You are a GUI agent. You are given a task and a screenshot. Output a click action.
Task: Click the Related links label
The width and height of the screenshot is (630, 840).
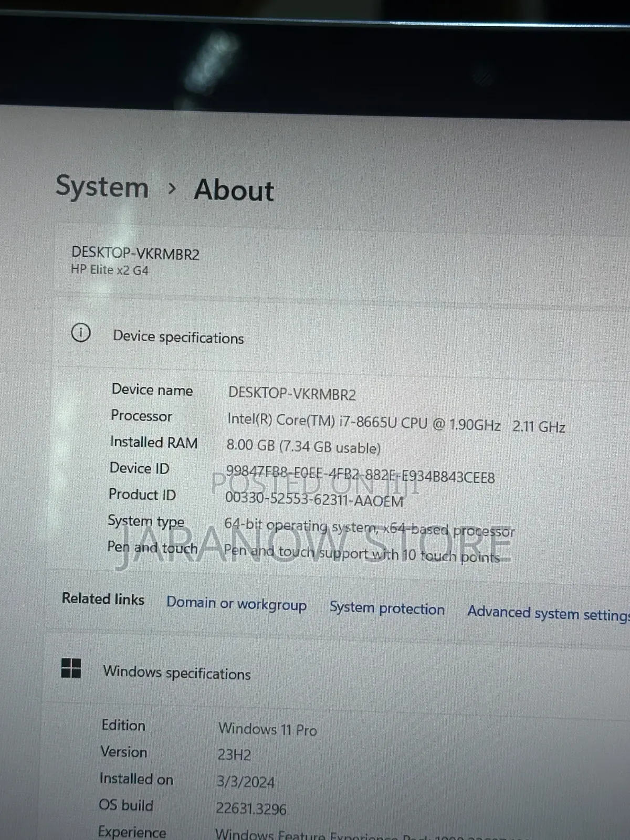point(103,599)
